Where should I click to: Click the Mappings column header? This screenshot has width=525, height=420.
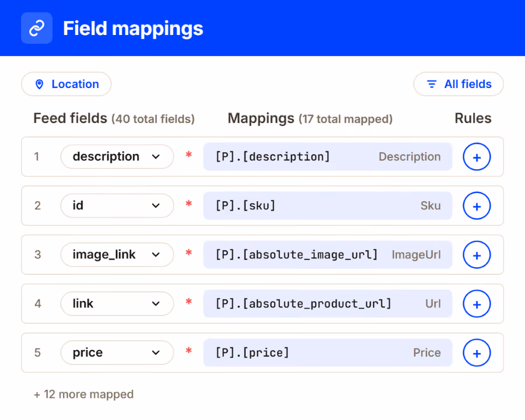click(261, 118)
